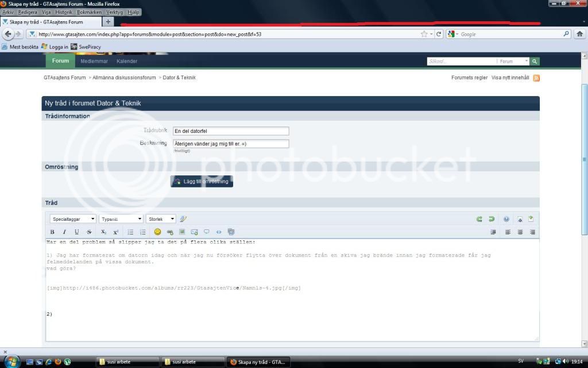
Task: Click the insert link icon
Action: 170,232
